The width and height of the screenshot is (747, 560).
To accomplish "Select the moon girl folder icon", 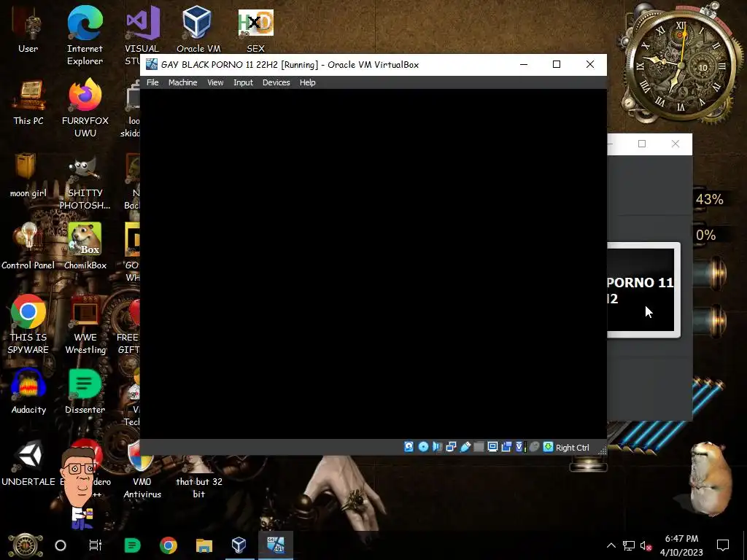I will [x=28, y=175].
